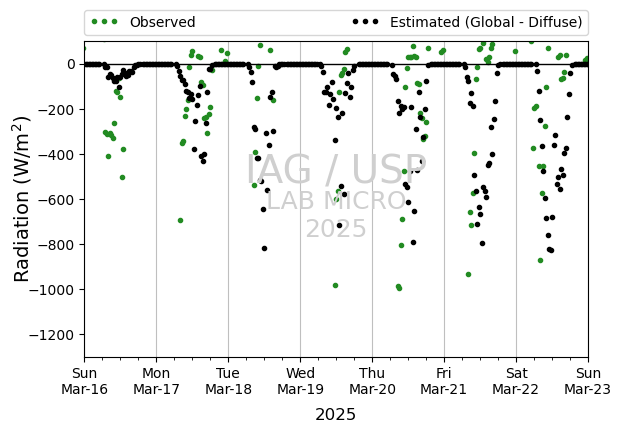This screenshot has width=622, height=433.
Task: Click the 'Fri Mar-21' x-axis label
Action: pos(443,381)
